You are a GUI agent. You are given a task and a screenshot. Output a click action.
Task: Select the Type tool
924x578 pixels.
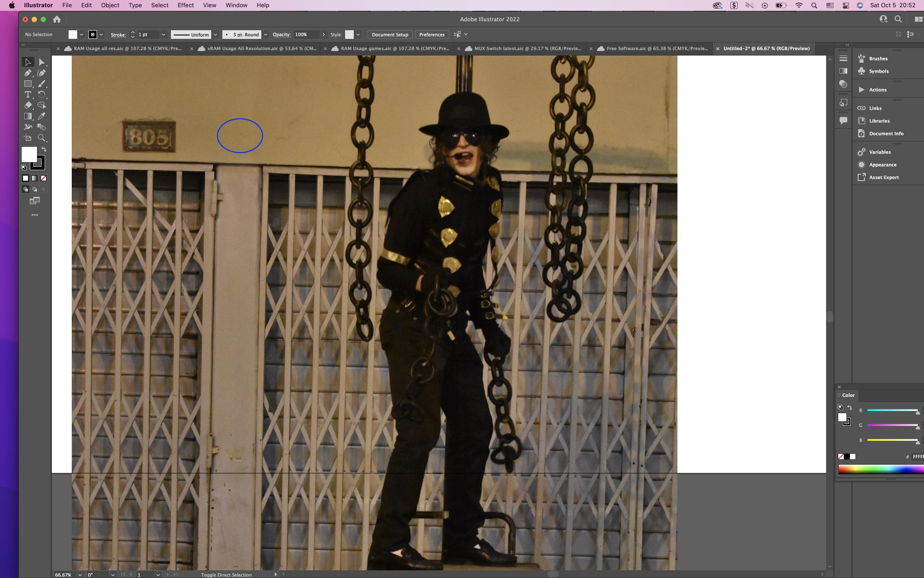(x=28, y=94)
